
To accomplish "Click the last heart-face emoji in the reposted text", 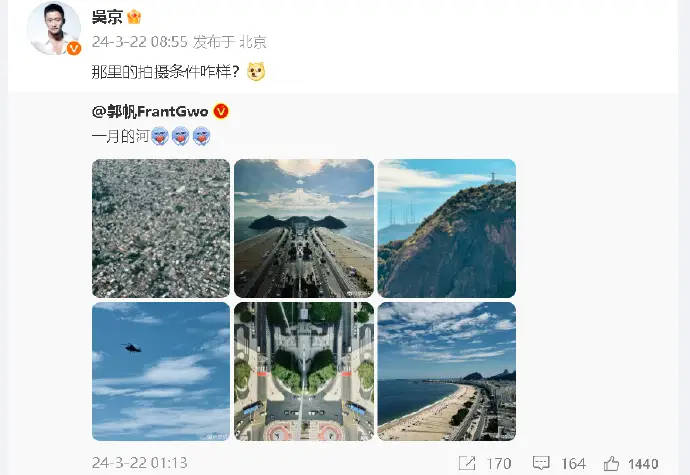I will pyautogui.click(x=201, y=136).
